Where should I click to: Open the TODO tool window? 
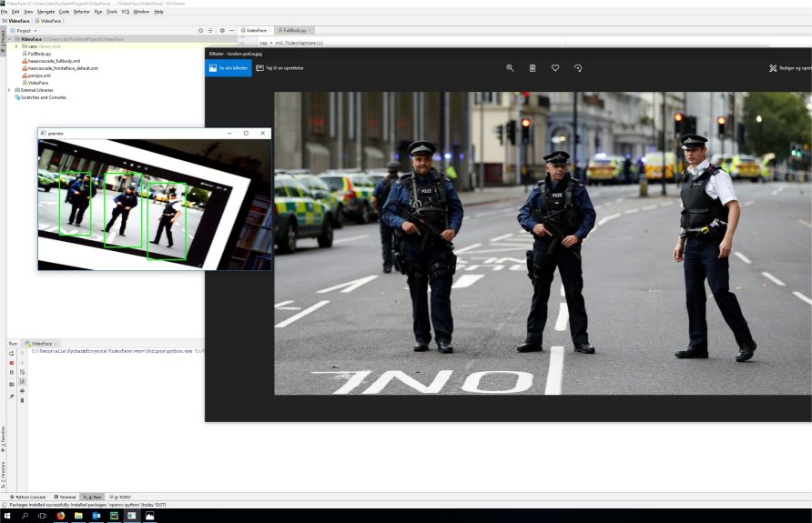(120, 498)
